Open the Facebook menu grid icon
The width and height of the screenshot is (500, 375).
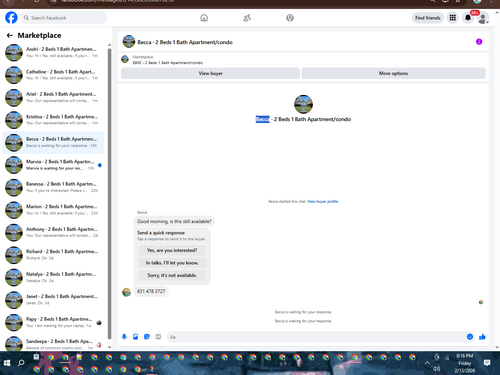(453, 18)
